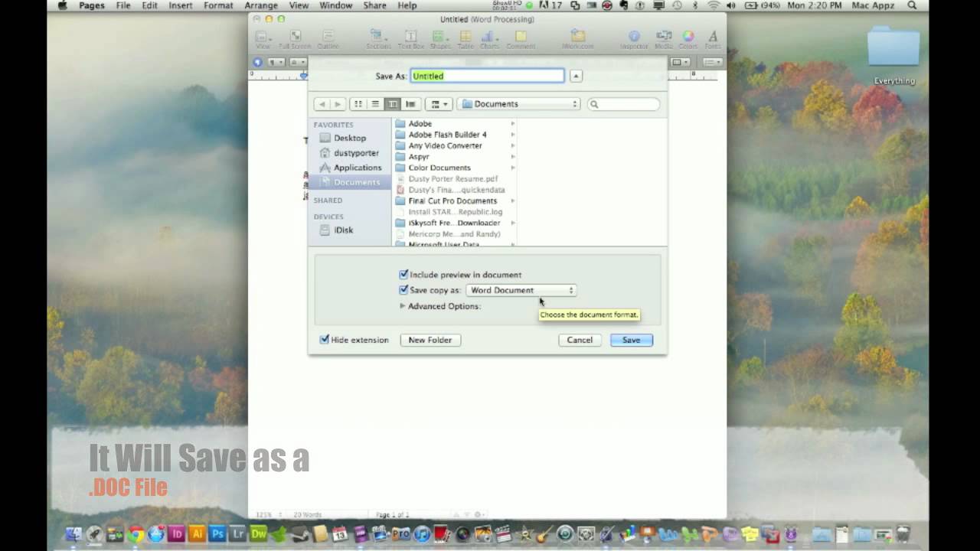
Task: Open the Colors picker toolbar icon
Action: coord(688,40)
